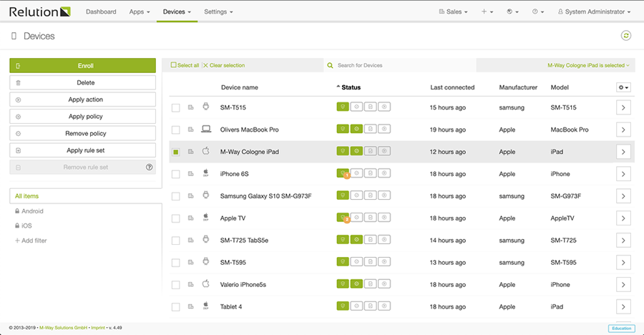Click first green status icon for SM-T515

pyautogui.click(x=343, y=107)
